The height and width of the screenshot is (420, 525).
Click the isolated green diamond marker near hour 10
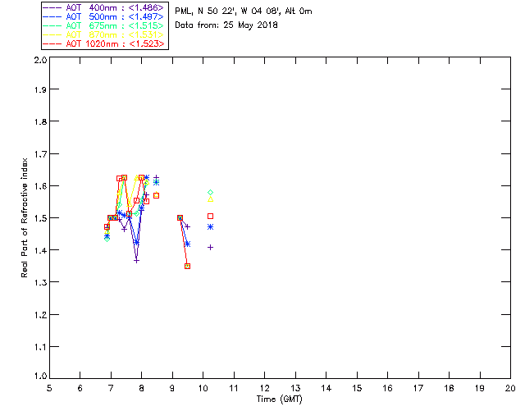pyautogui.click(x=210, y=192)
